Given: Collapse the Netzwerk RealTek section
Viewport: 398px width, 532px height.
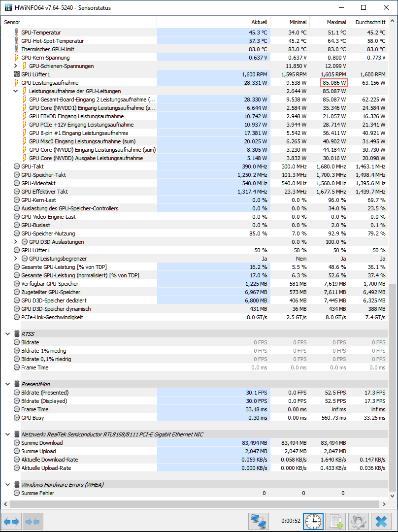Looking at the screenshot, I should (x=7, y=434).
